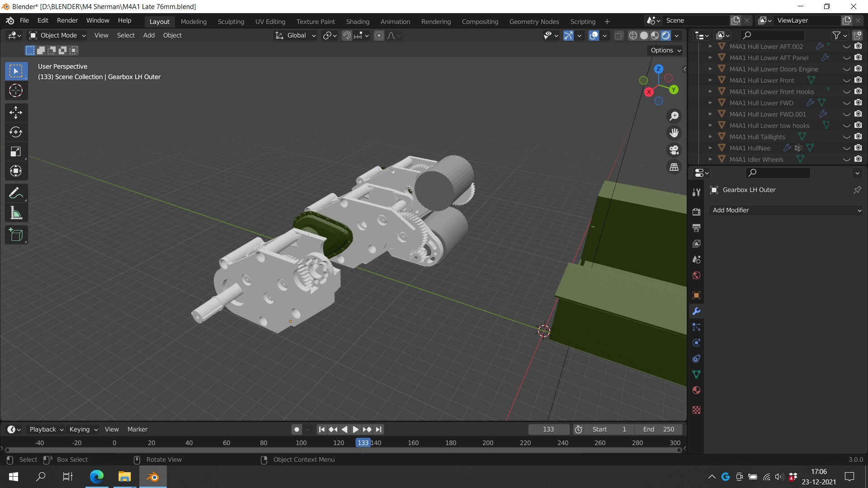868x488 pixels.
Task: Select the 3D Cursor tool
Action: pos(16,91)
